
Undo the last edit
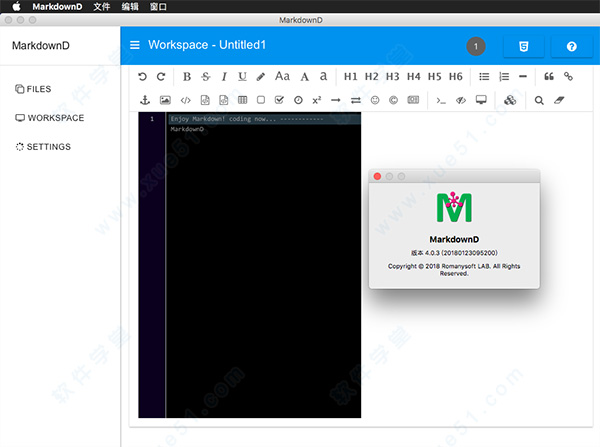(142, 77)
